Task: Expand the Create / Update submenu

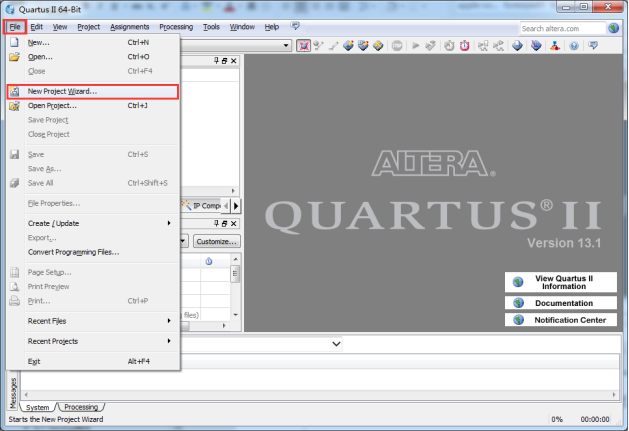Action: (x=92, y=223)
